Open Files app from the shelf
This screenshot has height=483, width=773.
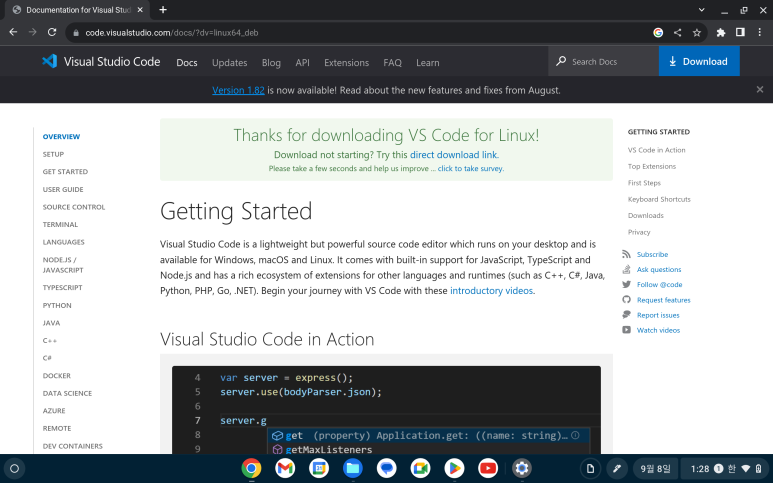tap(353, 468)
